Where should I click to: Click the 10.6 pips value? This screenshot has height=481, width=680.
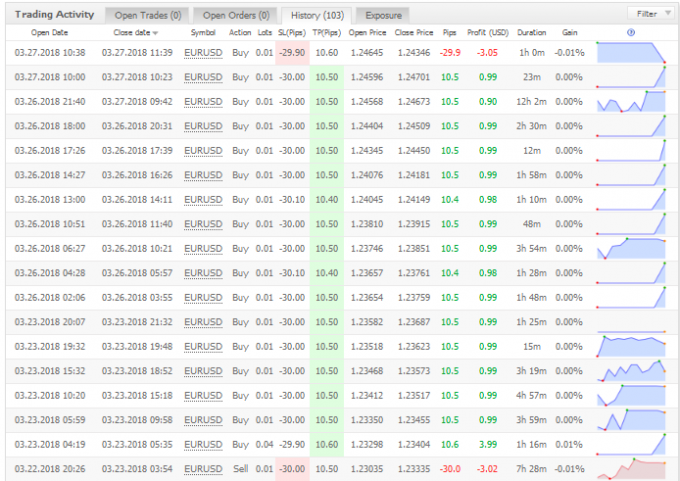(x=450, y=445)
